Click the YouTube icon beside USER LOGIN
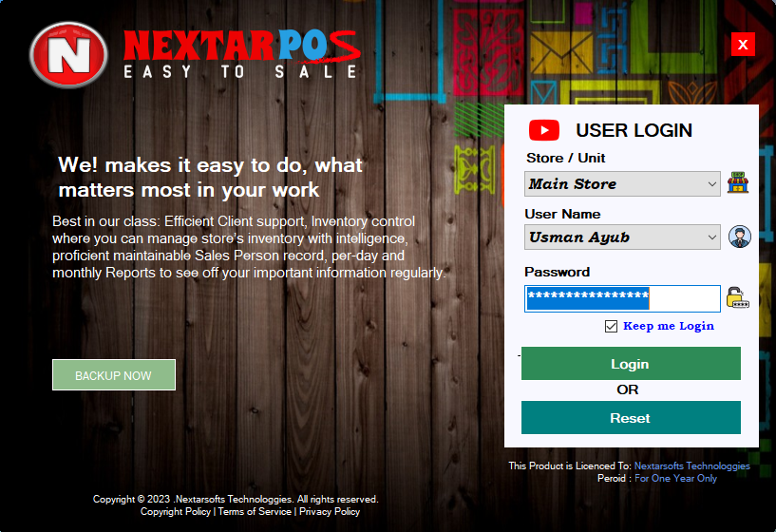 pyautogui.click(x=544, y=130)
